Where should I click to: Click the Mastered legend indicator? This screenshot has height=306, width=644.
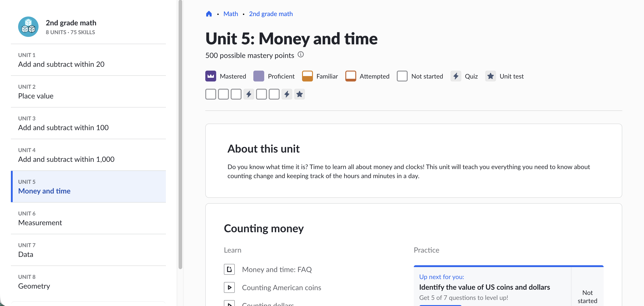pos(211,76)
